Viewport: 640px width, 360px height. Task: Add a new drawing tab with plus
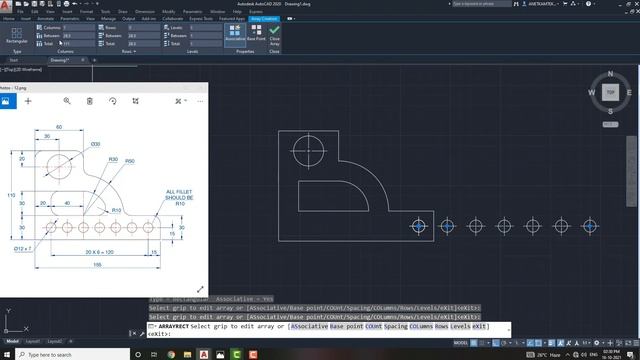click(94, 60)
